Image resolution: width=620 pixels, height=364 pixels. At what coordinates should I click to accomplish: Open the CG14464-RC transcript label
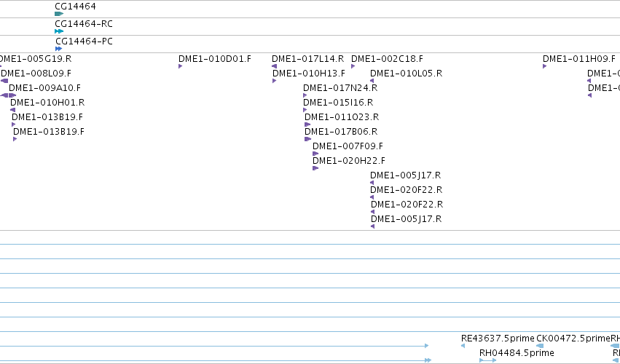(x=84, y=24)
